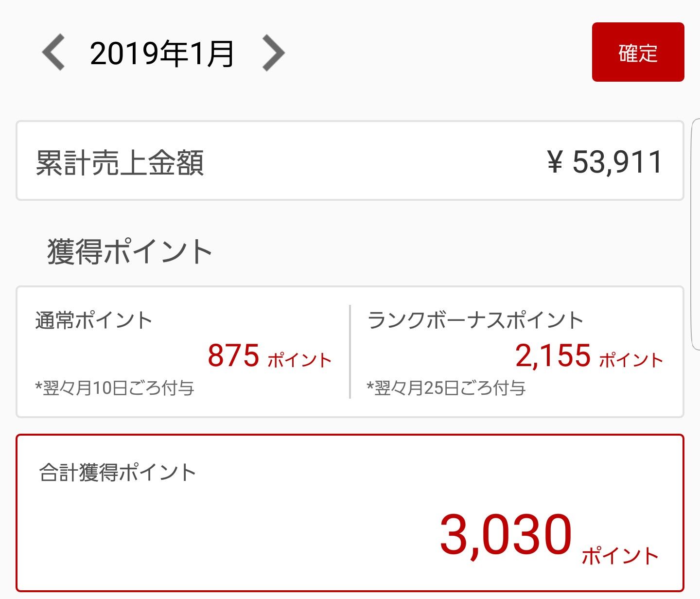Image resolution: width=700 pixels, height=599 pixels.
Task: Tap the ¥ 53,911 sales amount
Action: pos(605,162)
